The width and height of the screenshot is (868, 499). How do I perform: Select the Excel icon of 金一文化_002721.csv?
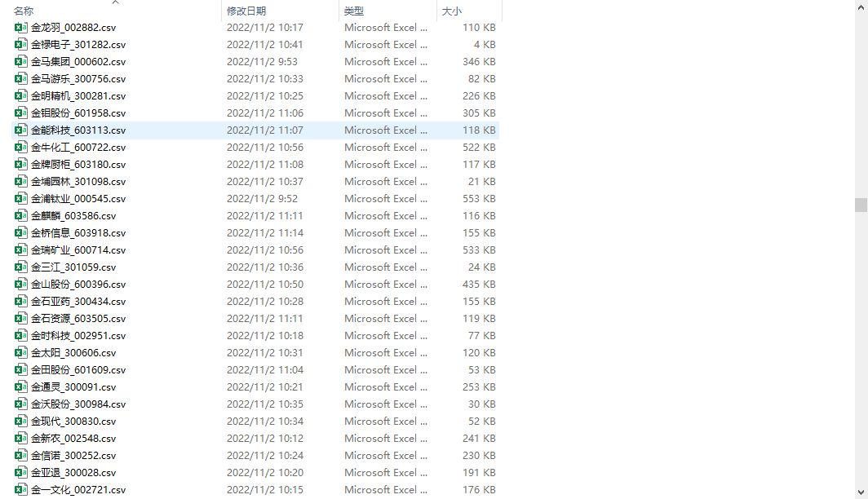click(21, 490)
